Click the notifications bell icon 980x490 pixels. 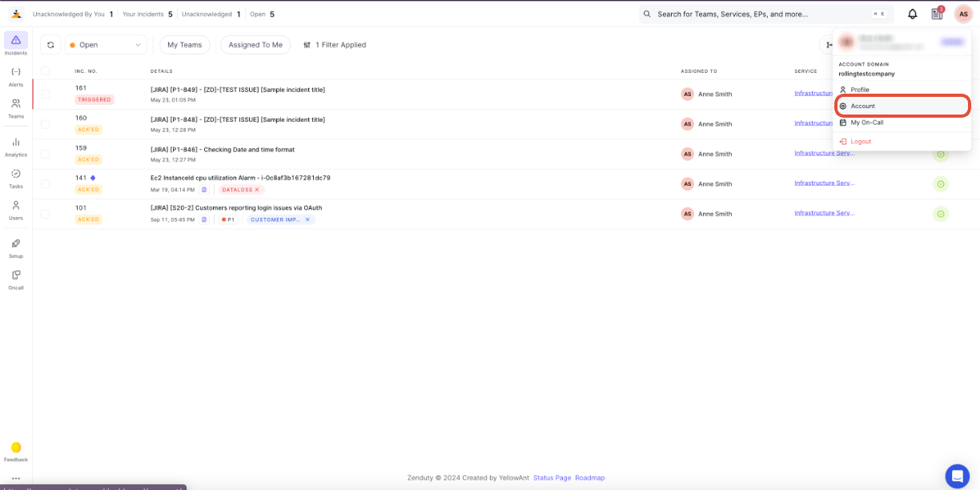click(x=912, y=14)
